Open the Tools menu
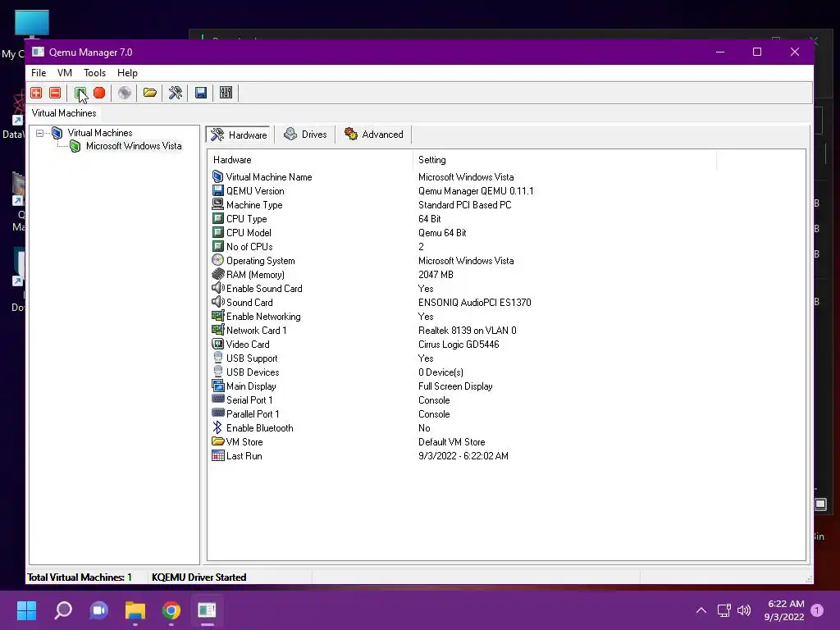This screenshot has width=840, height=630. 95,73
